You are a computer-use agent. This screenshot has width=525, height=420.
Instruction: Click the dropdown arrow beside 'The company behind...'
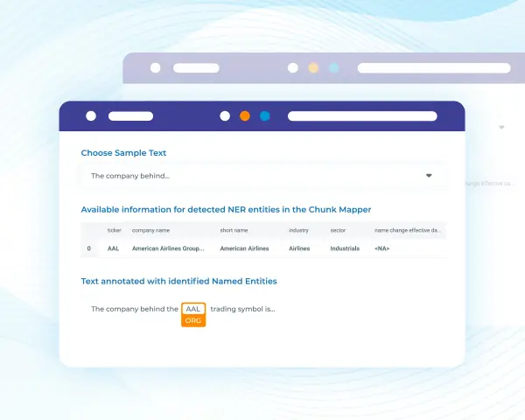429,176
